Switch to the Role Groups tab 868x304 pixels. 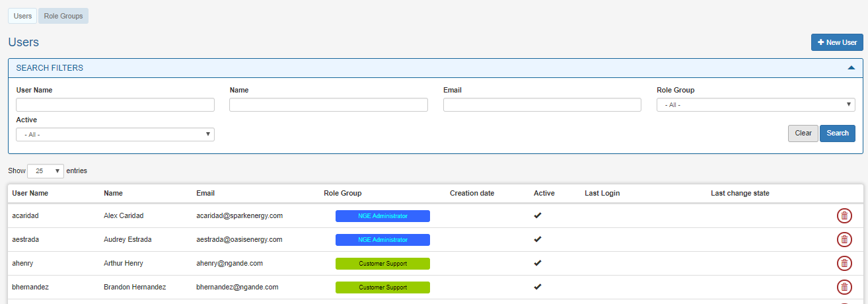pos(63,16)
